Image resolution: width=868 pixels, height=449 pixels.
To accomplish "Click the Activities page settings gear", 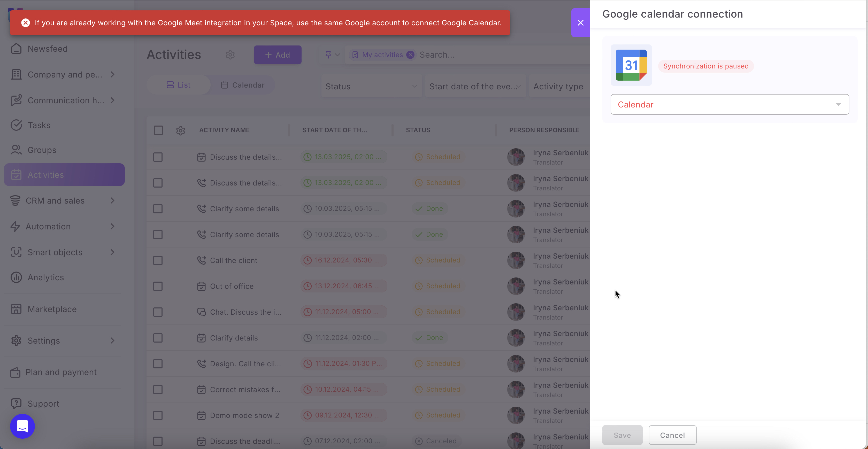I will coord(230,55).
